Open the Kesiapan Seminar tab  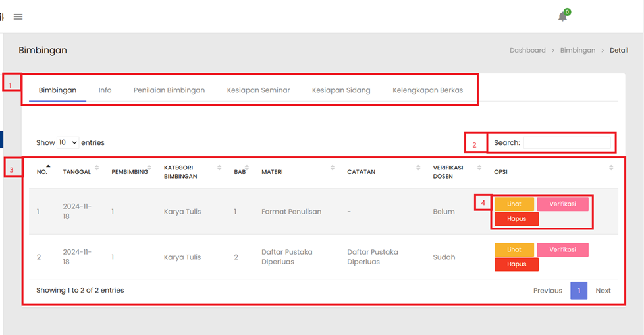258,90
